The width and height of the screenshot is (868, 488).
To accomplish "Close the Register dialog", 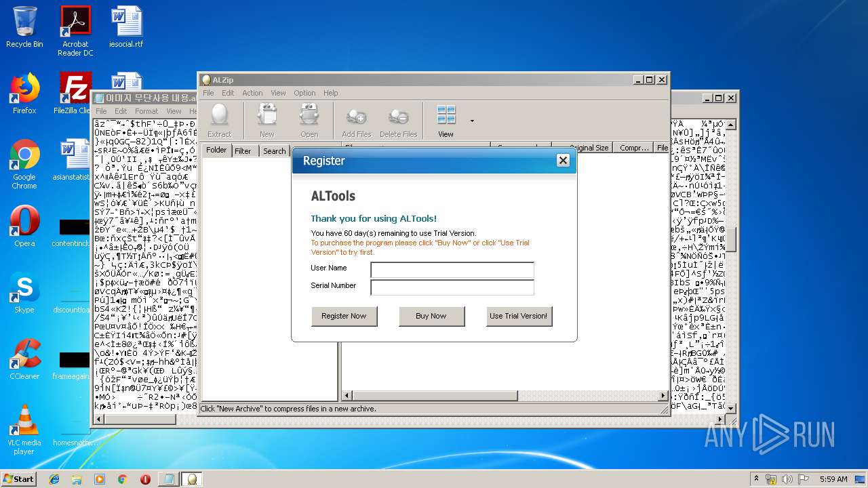I will pos(563,160).
